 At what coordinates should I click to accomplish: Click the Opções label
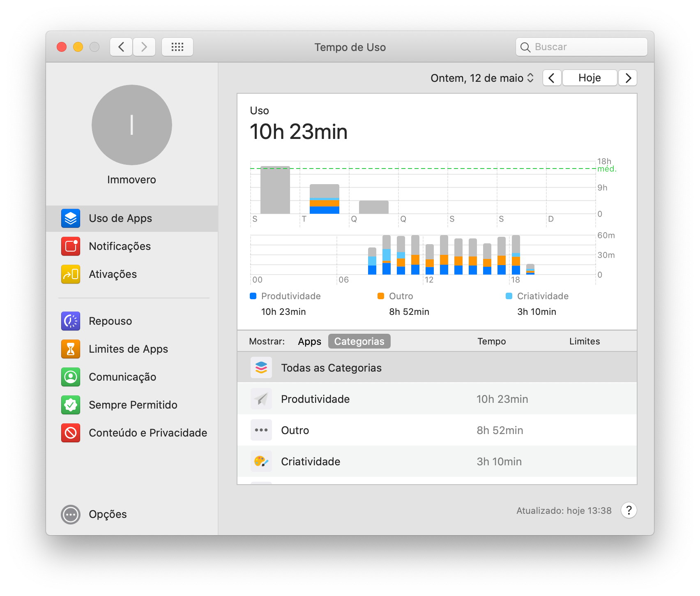[x=108, y=514]
